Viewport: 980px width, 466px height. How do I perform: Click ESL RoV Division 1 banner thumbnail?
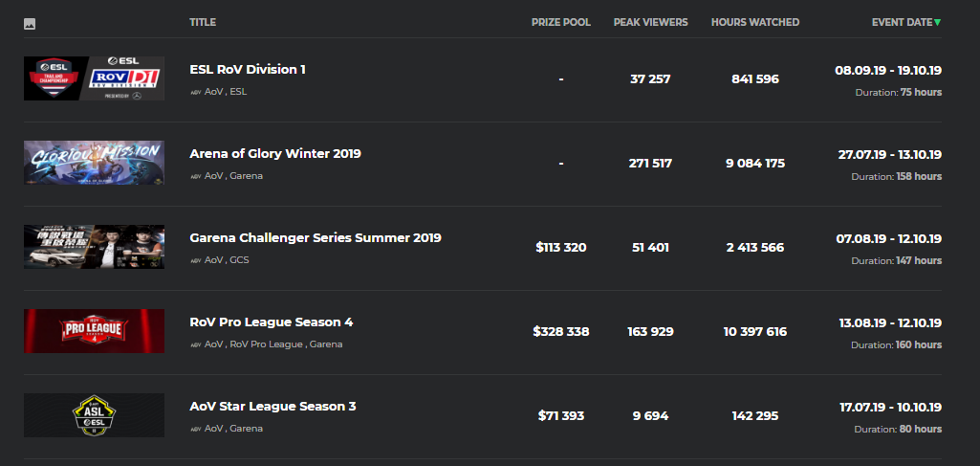94,78
